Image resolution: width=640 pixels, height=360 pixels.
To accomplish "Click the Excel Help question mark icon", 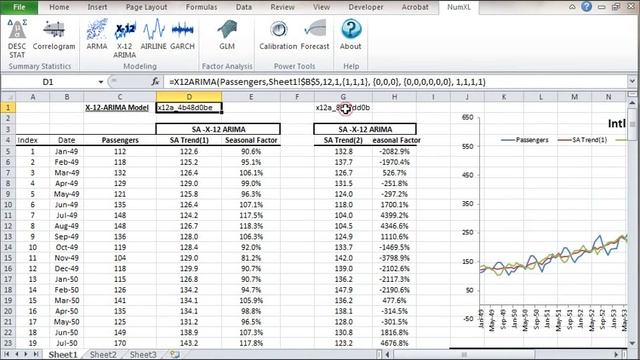I will 587,7.
